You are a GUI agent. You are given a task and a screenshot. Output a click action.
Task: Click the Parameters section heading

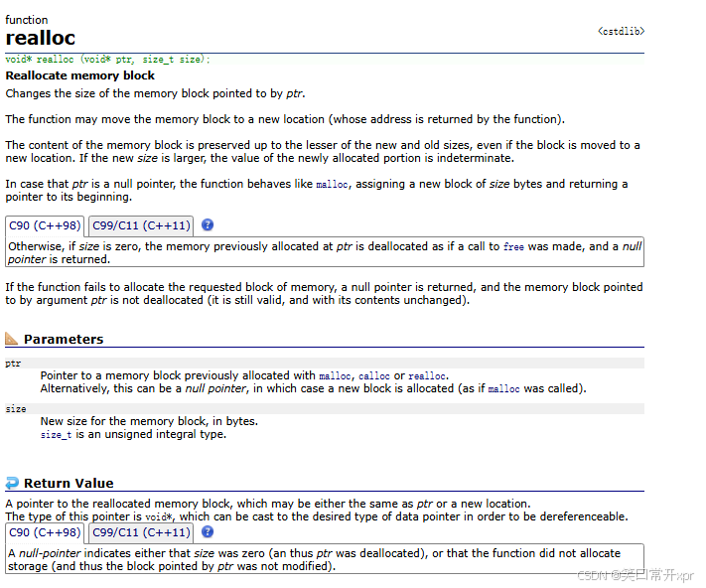[x=64, y=339]
